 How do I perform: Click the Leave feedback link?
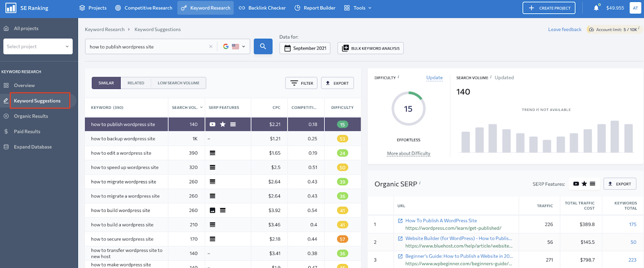564,29
